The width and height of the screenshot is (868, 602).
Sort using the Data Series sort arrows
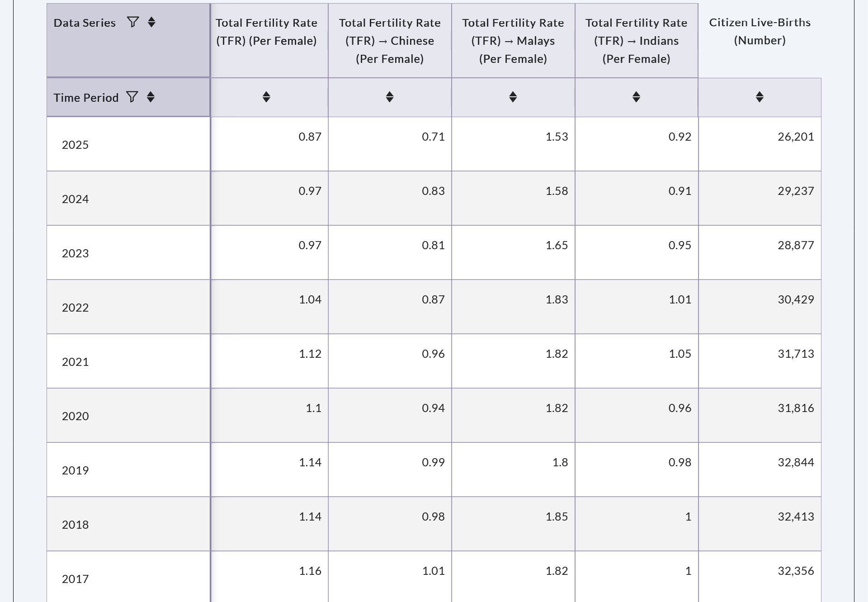pyautogui.click(x=151, y=22)
